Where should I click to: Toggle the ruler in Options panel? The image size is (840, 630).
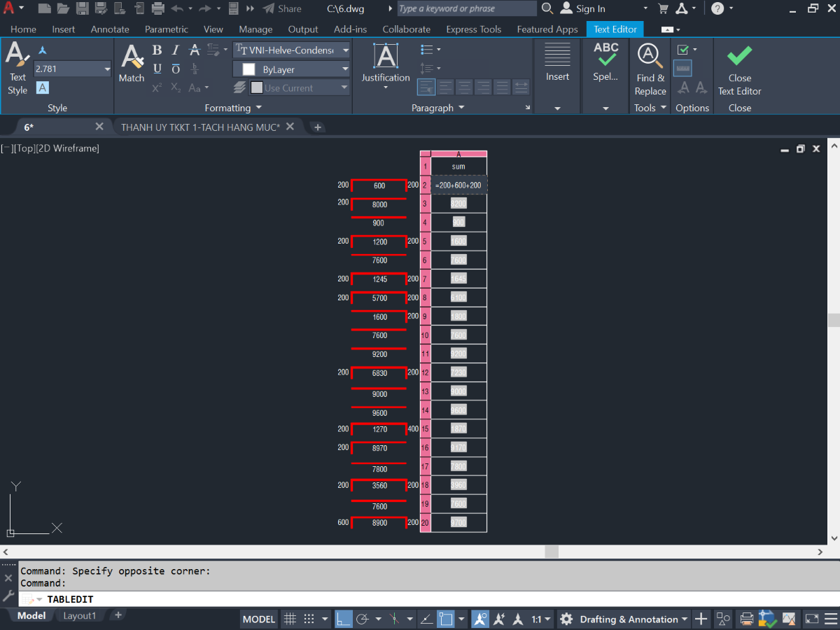click(x=683, y=68)
